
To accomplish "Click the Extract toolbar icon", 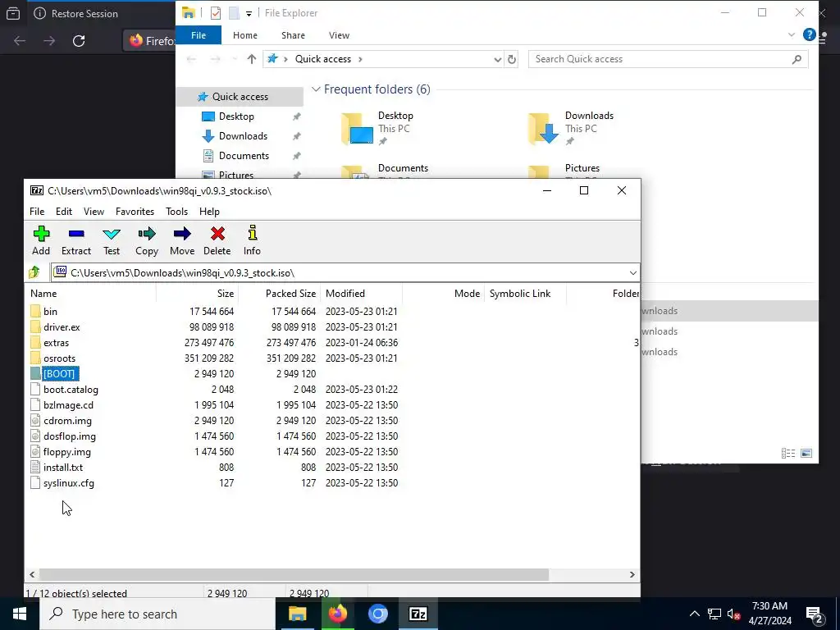I will click(x=76, y=240).
